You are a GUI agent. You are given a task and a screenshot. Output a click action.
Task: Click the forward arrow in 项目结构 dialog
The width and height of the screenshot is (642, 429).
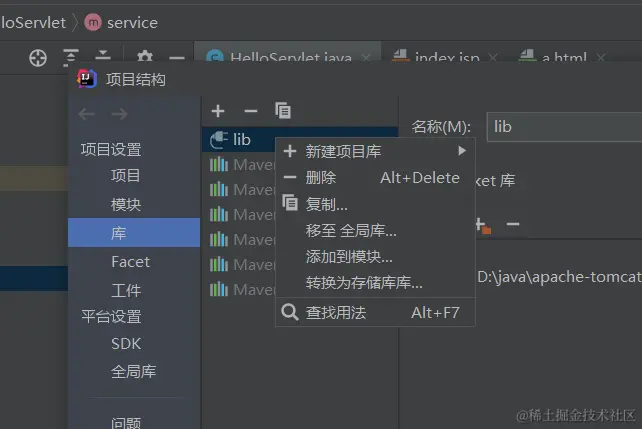click(120, 114)
